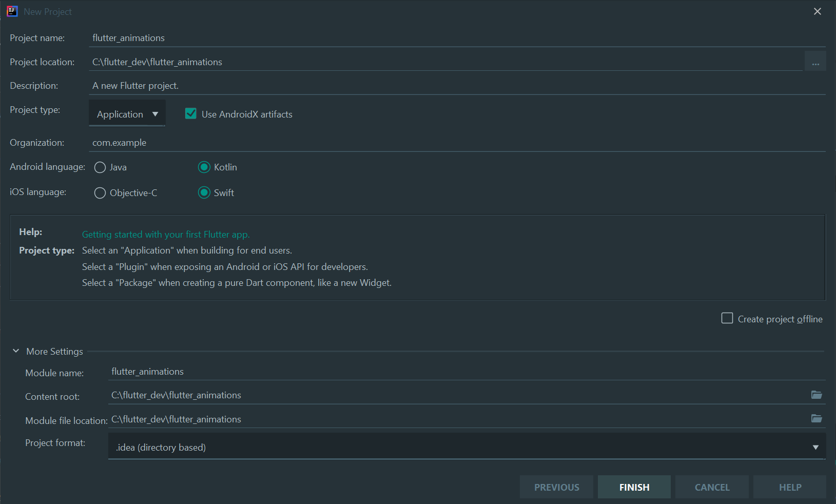This screenshot has height=504, width=836.
Task: Edit the Organization com.example field
Action: tap(457, 143)
